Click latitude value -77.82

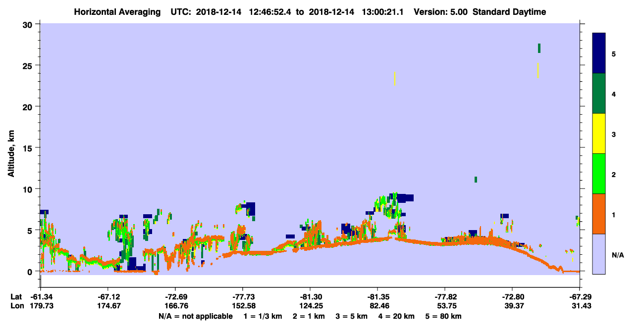coord(445,297)
